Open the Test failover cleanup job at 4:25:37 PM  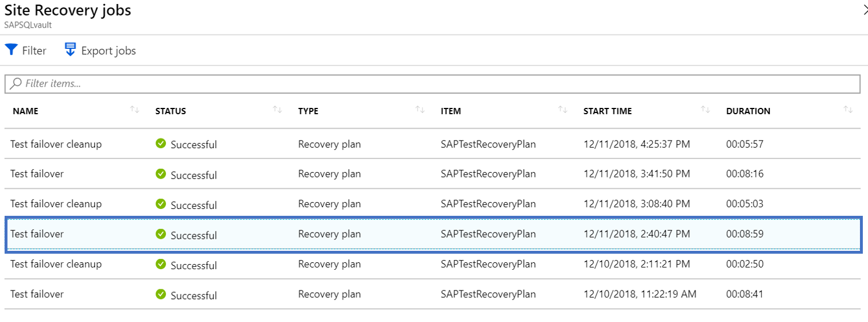[56, 144]
